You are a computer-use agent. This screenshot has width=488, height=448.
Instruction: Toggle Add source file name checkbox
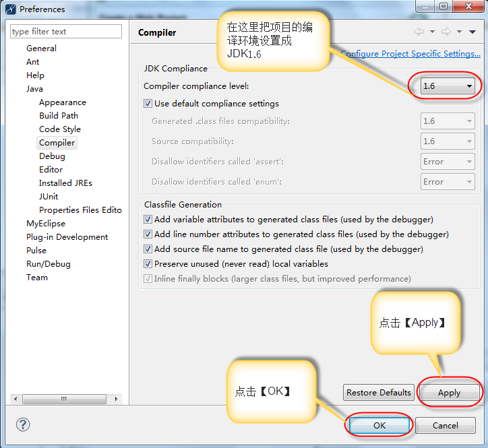tap(148, 249)
